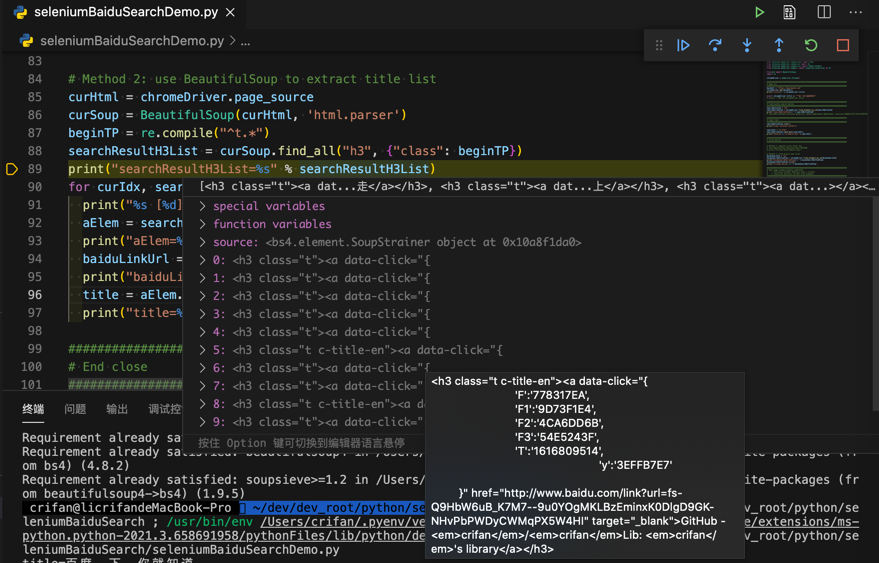Click the End close comment line

point(108,367)
